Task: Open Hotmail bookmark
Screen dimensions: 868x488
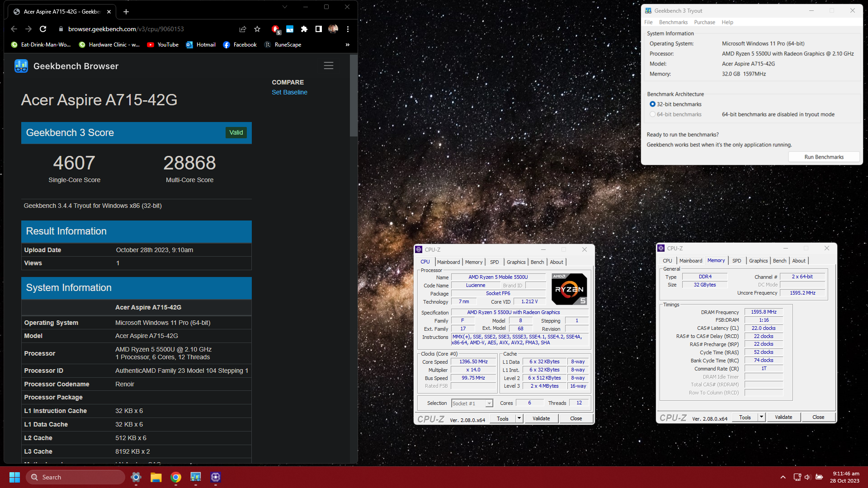Action: tap(201, 45)
